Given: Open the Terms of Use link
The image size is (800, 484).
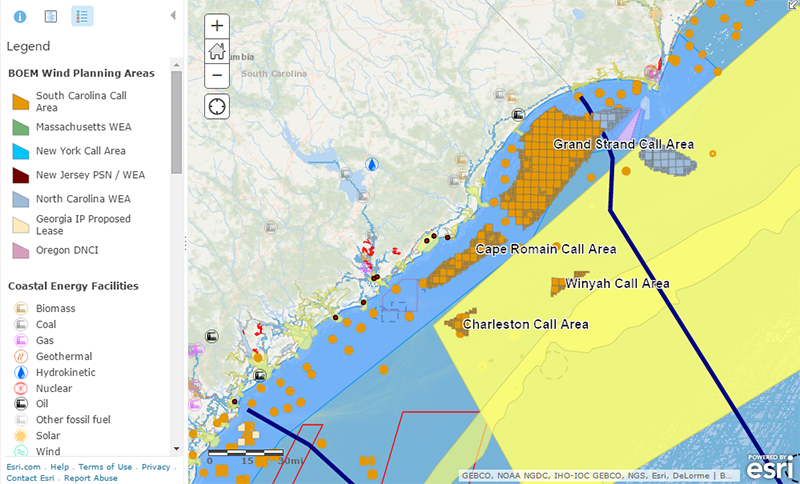Looking at the screenshot, I should [x=105, y=467].
